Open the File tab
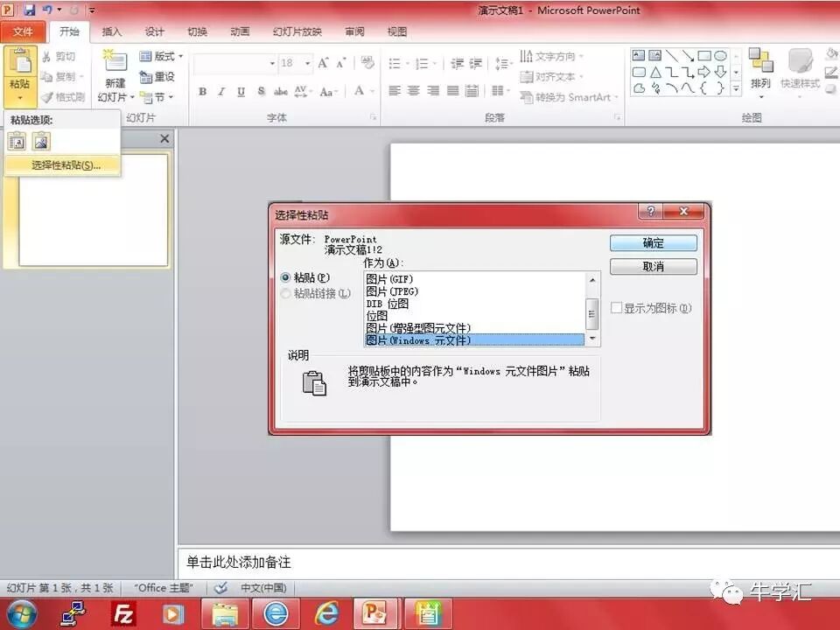 [x=23, y=31]
